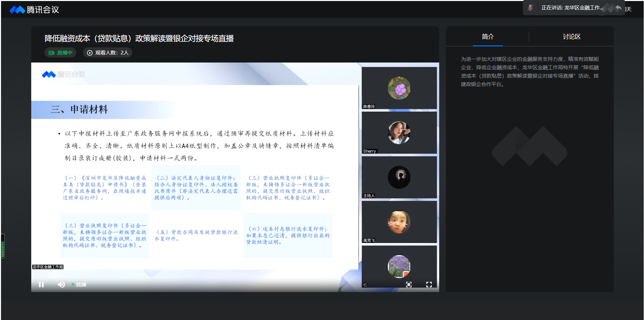Open the 讨论区 discussion tab
644x320 pixels.
tap(571, 37)
